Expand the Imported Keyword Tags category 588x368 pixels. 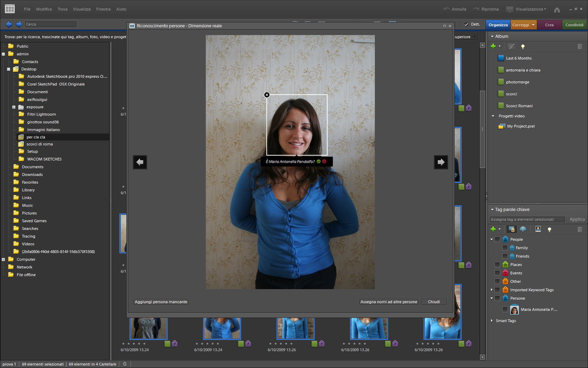tap(492, 290)
